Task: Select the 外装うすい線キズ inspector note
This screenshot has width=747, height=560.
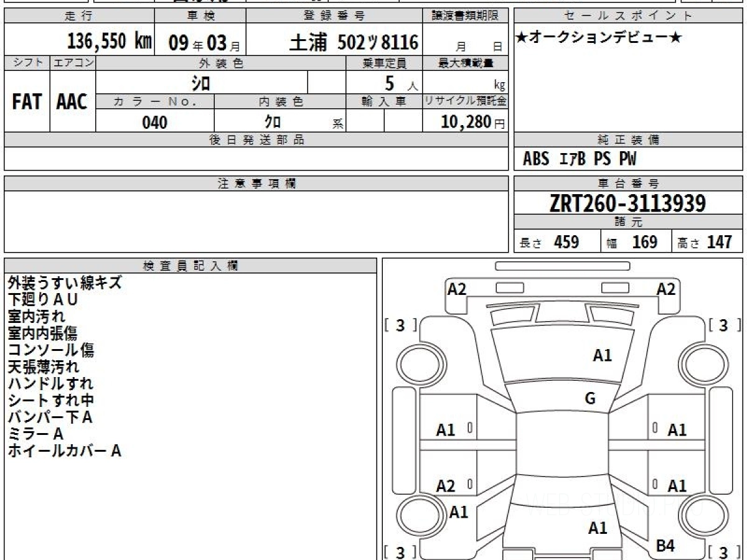Action: click(65, 283)
